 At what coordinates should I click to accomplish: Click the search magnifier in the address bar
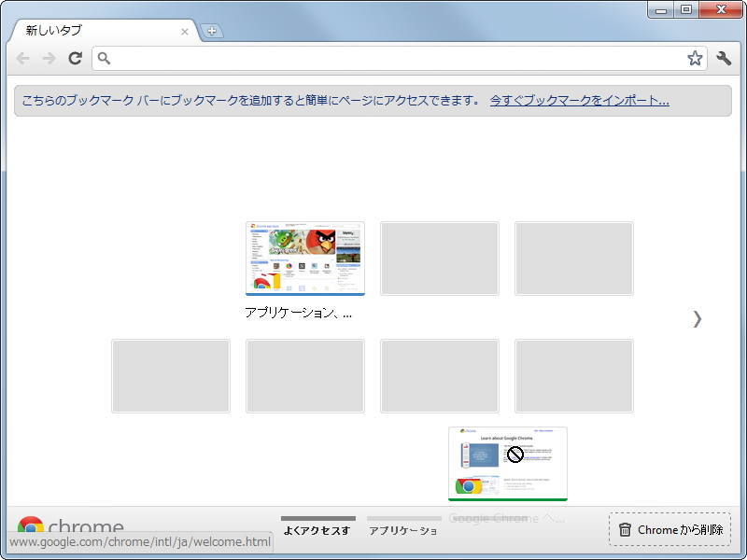tap(105, 58)
